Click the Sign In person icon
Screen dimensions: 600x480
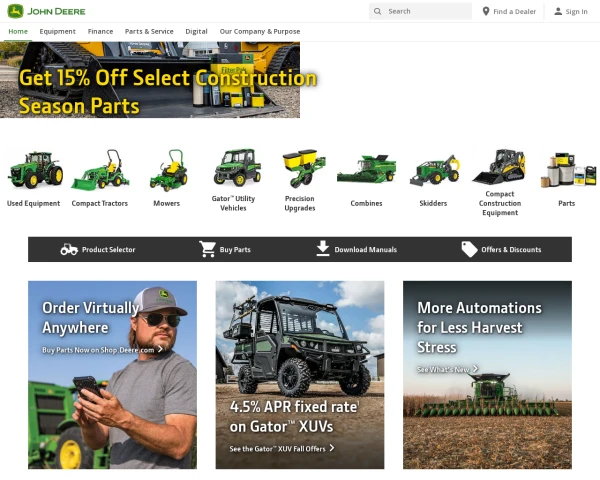tap(558, 11)
